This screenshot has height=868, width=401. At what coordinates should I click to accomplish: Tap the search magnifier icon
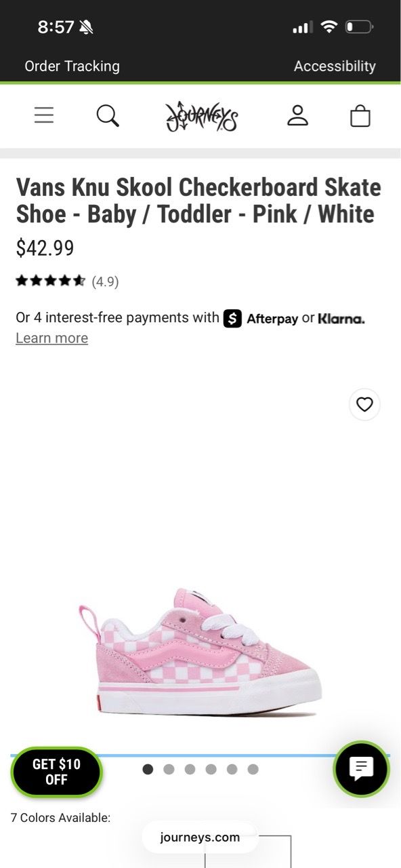108,116
